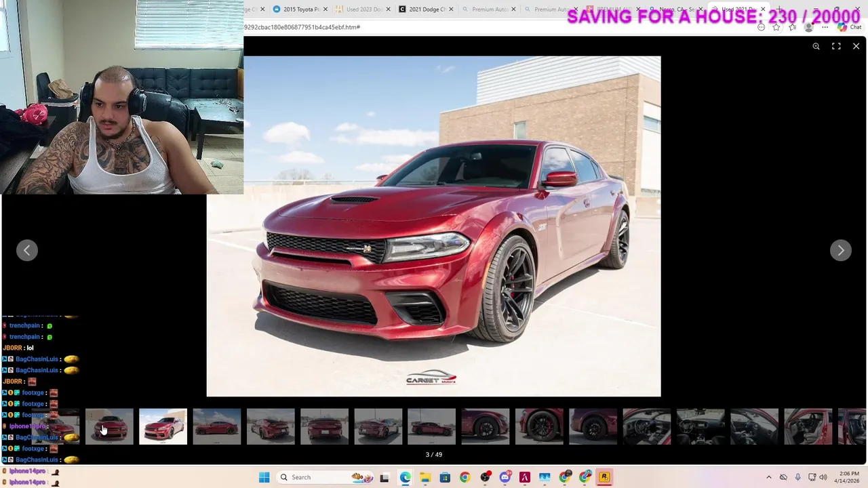Click the large red Dodge Charger photo
868x488 pixels.
click(x=434, y=226)
